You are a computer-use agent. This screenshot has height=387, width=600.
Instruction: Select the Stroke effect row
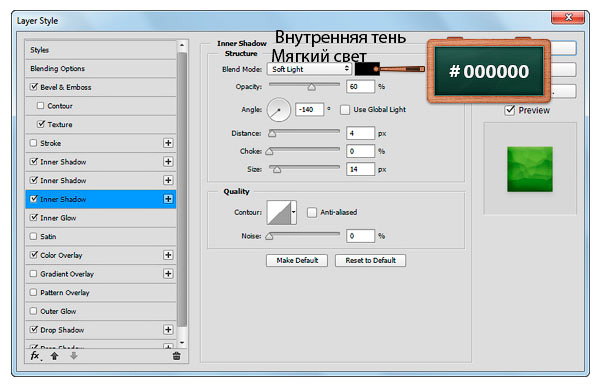tap(101, 143)
